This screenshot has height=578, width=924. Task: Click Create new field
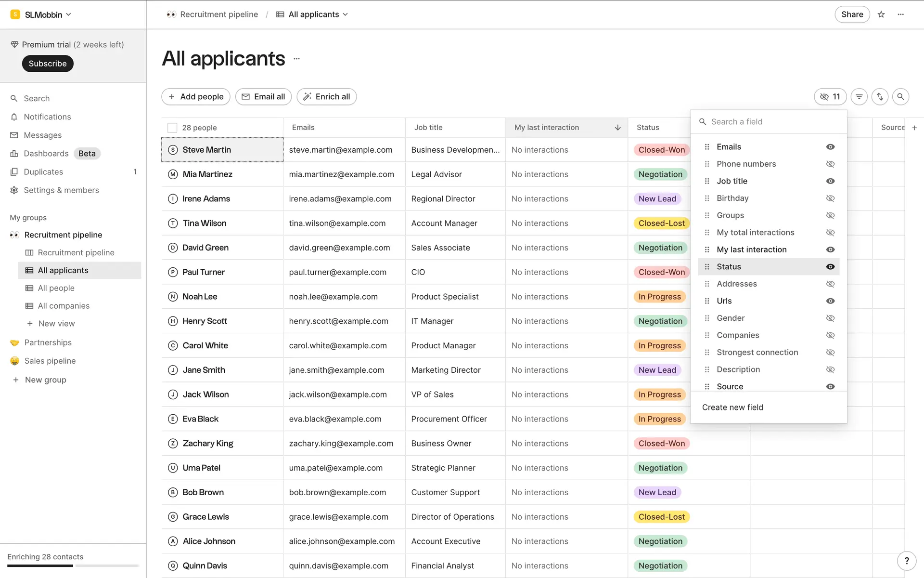coord(732,407)
